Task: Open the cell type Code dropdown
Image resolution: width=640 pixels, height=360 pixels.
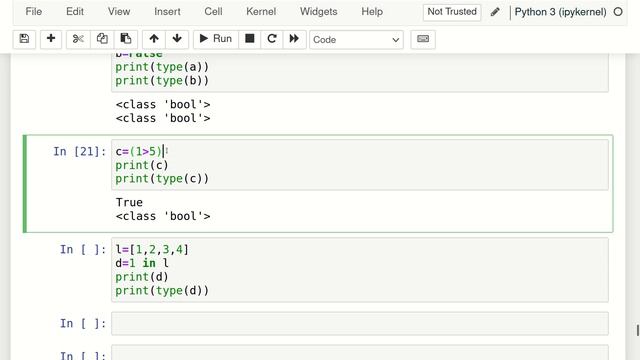Action: (356, 40)
